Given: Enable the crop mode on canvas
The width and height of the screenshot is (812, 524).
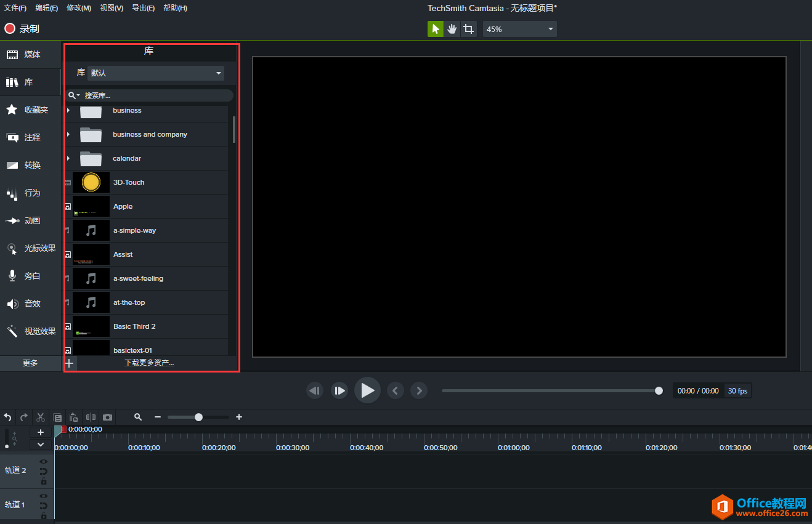Looking at the screenshot, I should [469, 29].
